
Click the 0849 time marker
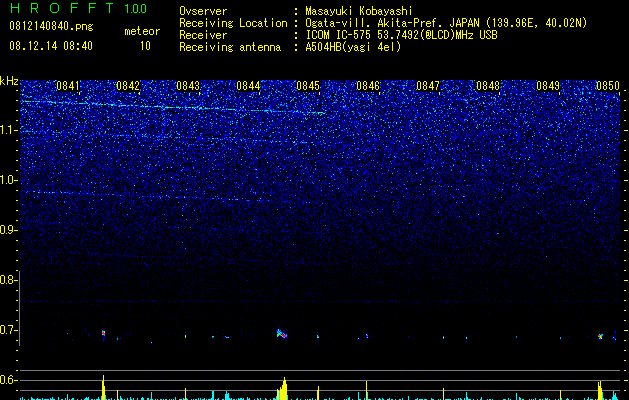pos(548,86)
